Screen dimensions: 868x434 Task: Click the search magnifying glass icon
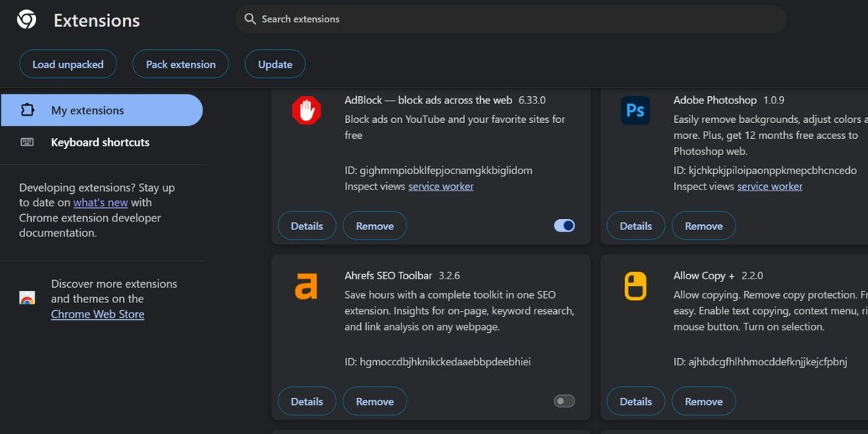250,19
